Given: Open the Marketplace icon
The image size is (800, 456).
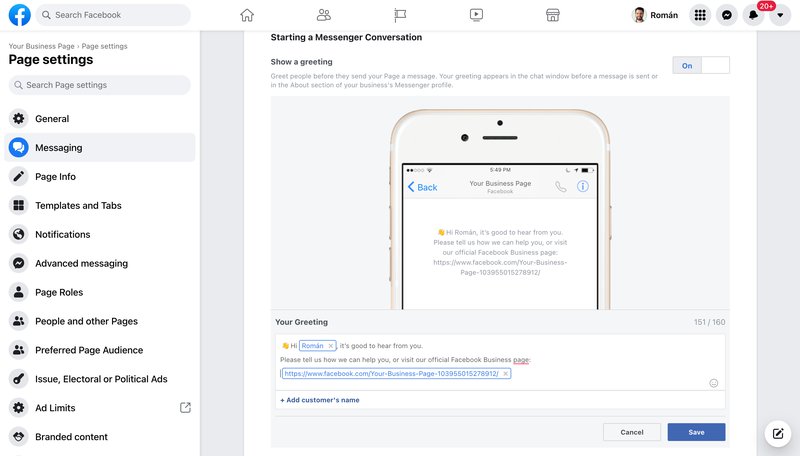Looking at the screenshot, I should (553, 15).
